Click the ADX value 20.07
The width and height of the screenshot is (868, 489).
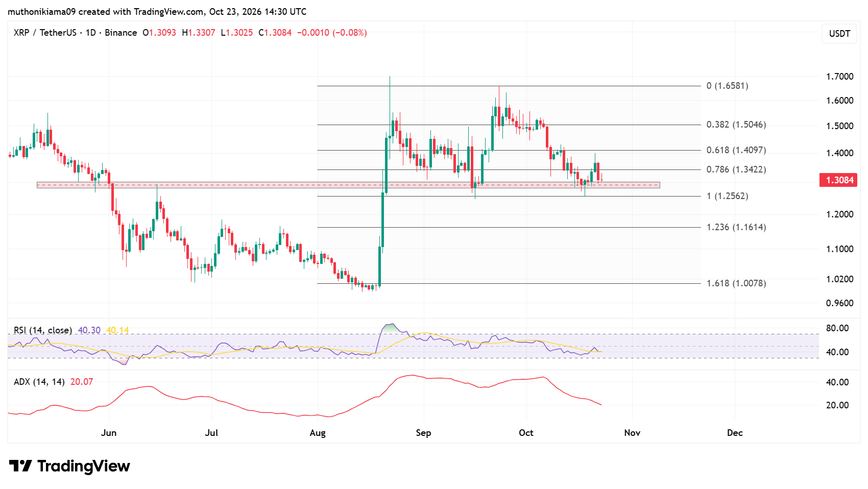click(x=82, y=382)
